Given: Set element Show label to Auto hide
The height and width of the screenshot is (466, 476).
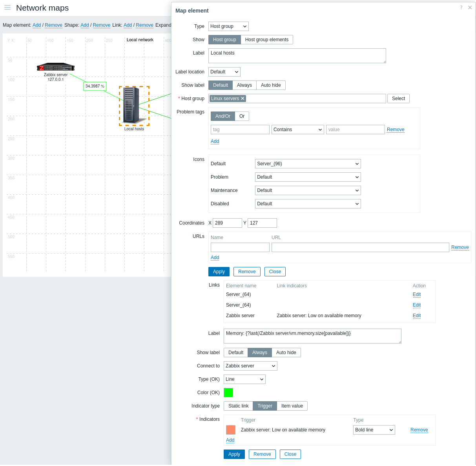Looking at the screenshot, I should tap(271, 85).
